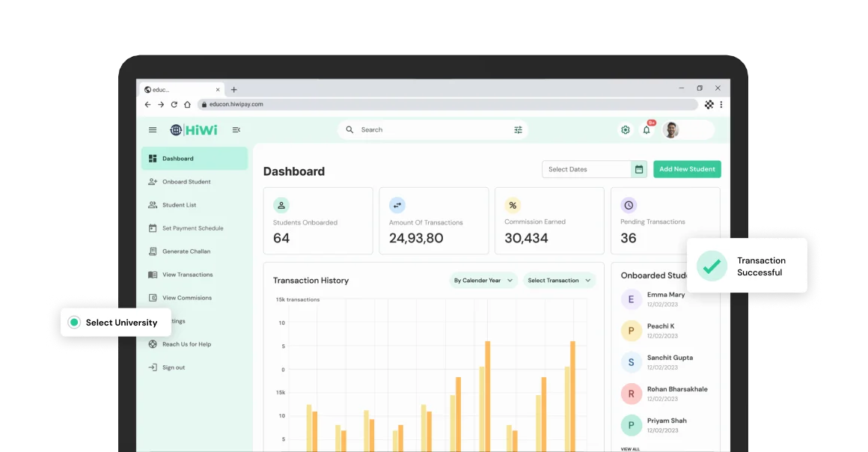Select Generate Challan from sidebar
868x452 pixels.
coord(186,251)
